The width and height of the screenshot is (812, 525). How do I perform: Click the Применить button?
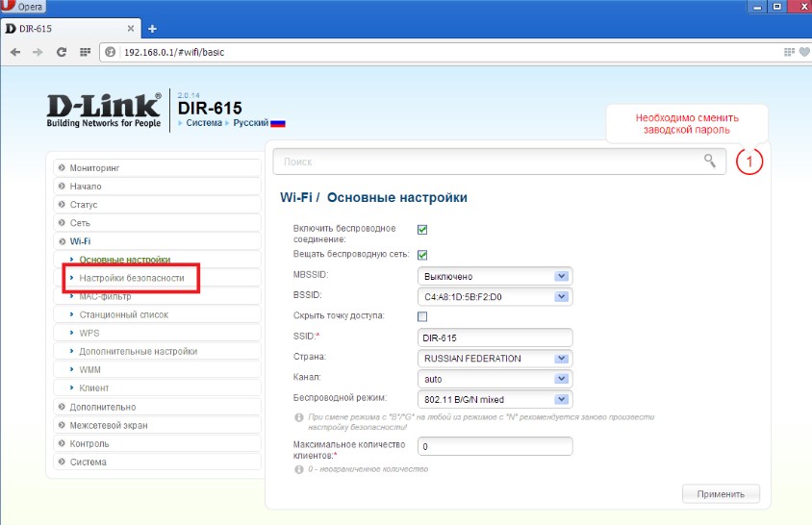point(721,494)
